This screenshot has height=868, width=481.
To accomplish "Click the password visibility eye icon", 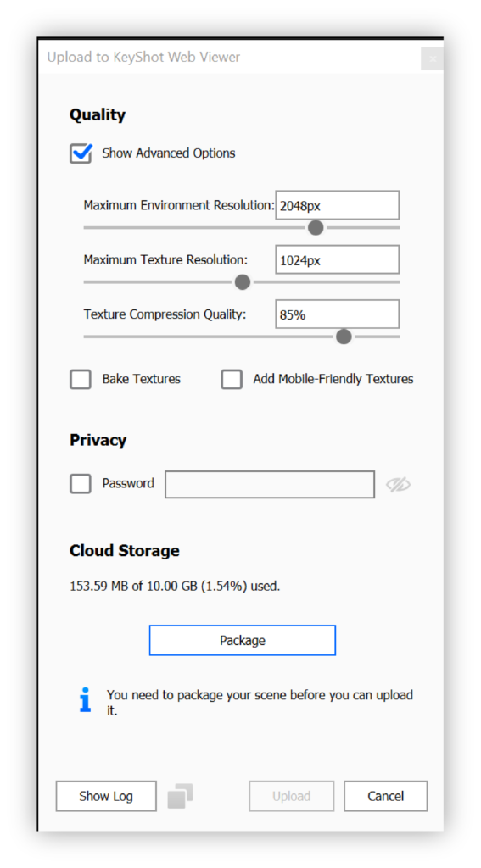I will click(398, 485).
